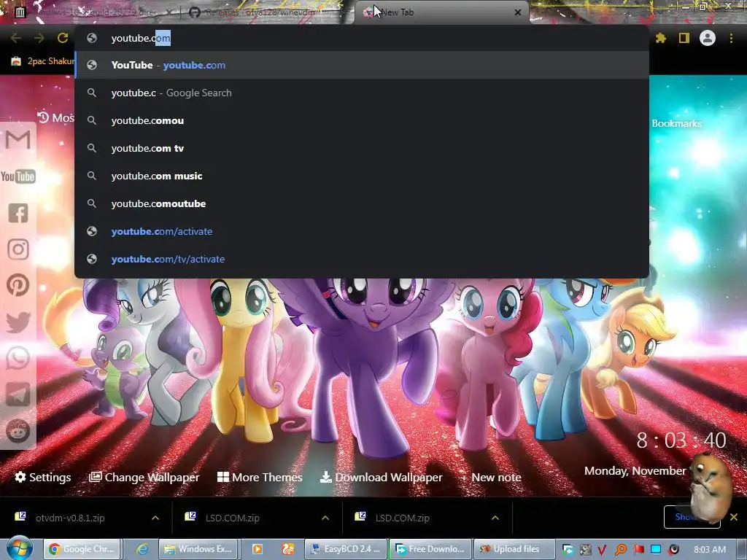Expand options for otvdm-v0.8.1.zip download
Viewport: 747px width, 560px height.
tap(155, 518)
